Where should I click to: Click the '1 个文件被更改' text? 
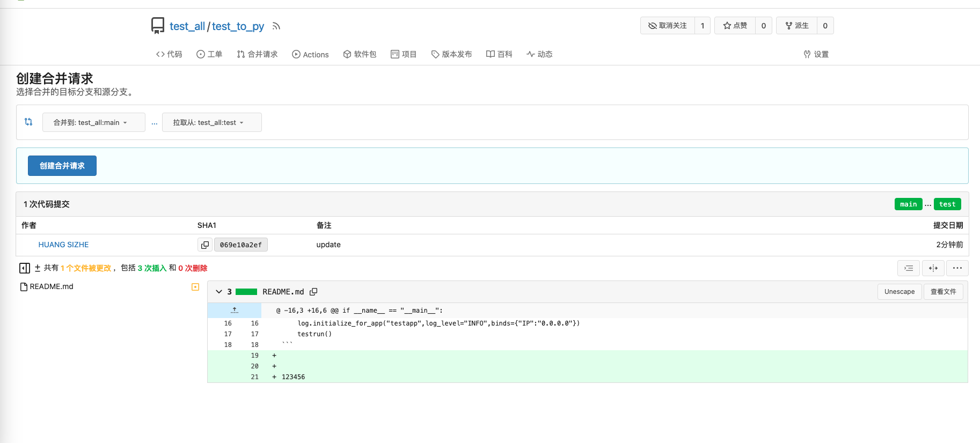(x=86, y=268)
